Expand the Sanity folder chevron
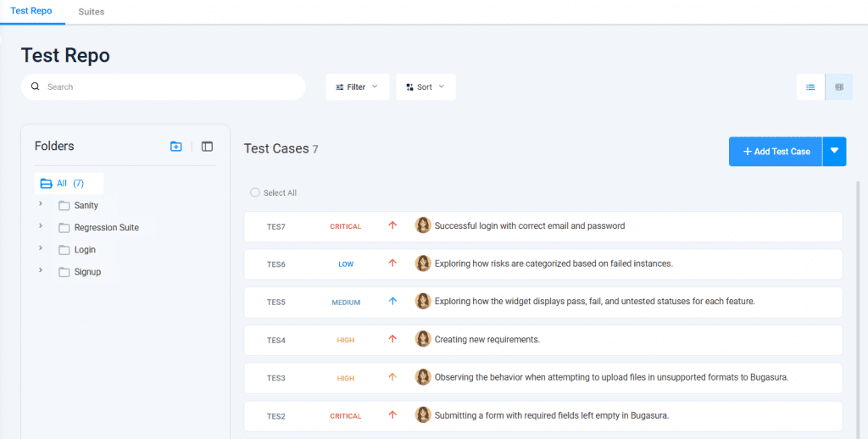 [41, 204]
